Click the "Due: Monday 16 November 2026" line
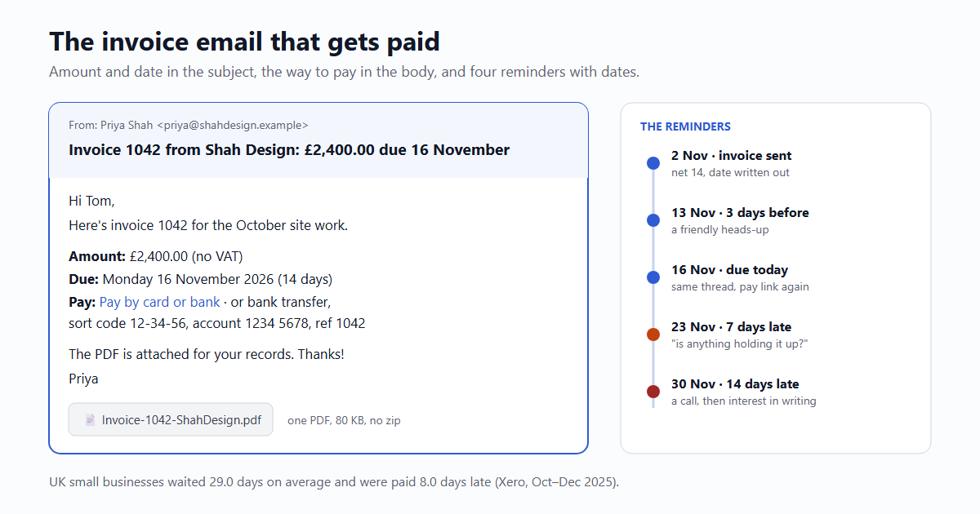Screen dimensions: 980x514 pyautogui.click(x=201, y=279)
